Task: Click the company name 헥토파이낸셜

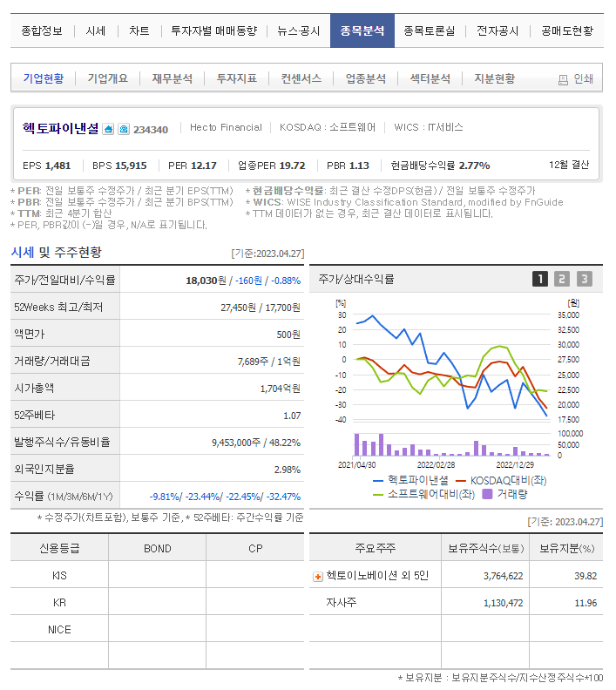Action: click(x=61, y=128)
